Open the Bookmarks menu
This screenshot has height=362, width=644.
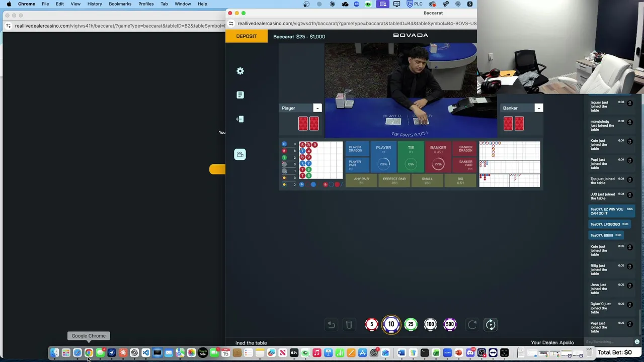point(120,4)
